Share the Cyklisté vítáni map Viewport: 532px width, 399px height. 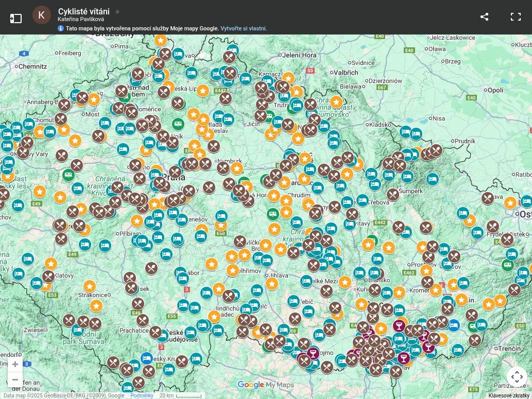(484, 16)
